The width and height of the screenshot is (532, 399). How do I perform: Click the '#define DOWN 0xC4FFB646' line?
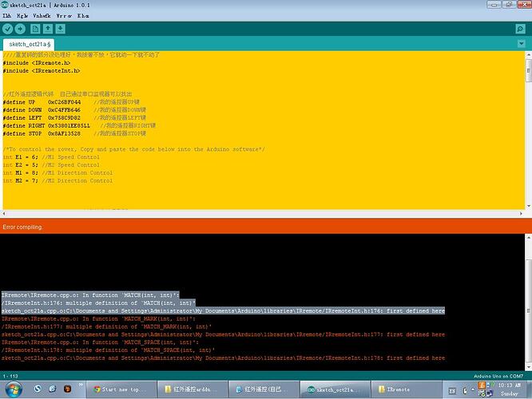pyautogui.click(x=74, y=110)
